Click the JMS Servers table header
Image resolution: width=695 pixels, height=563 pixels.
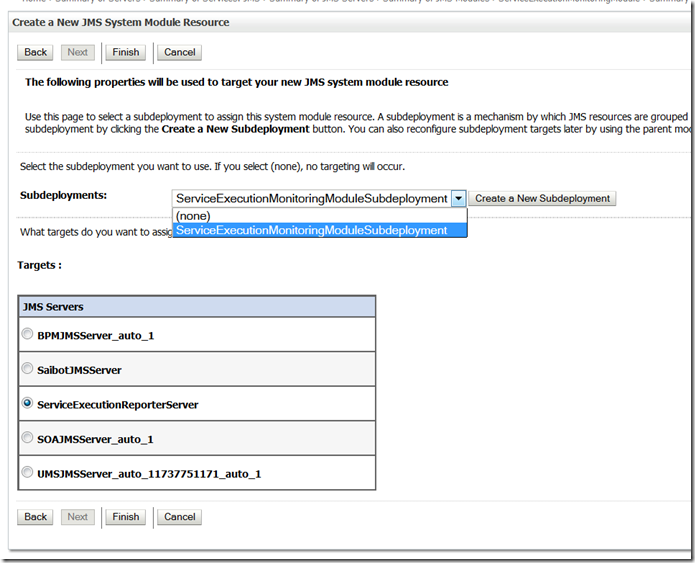point(197,307)
